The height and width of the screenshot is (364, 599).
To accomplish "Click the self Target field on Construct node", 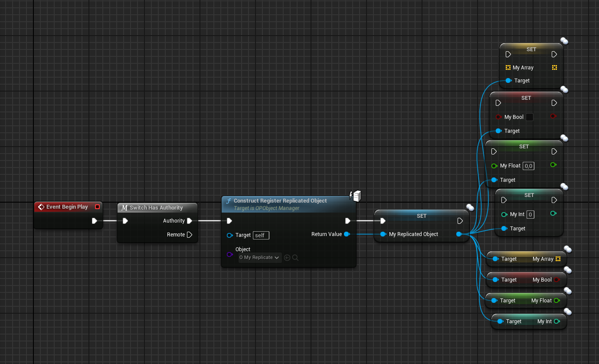I will click(261, 235).
